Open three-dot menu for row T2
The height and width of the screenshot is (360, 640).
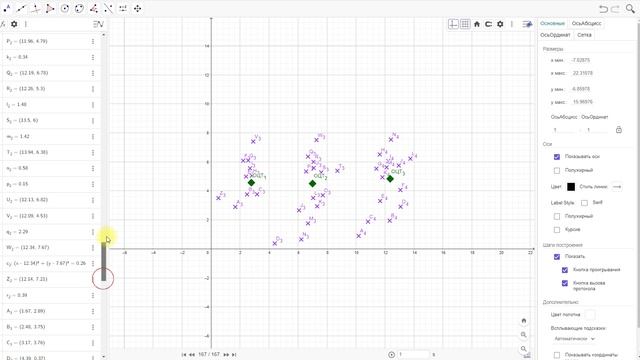[93, 152]
